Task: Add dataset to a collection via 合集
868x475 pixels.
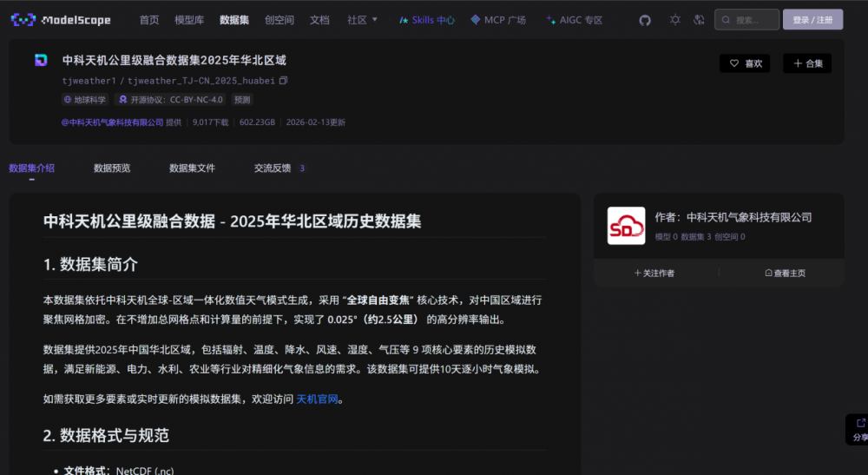Action: (x=807, y=63)
